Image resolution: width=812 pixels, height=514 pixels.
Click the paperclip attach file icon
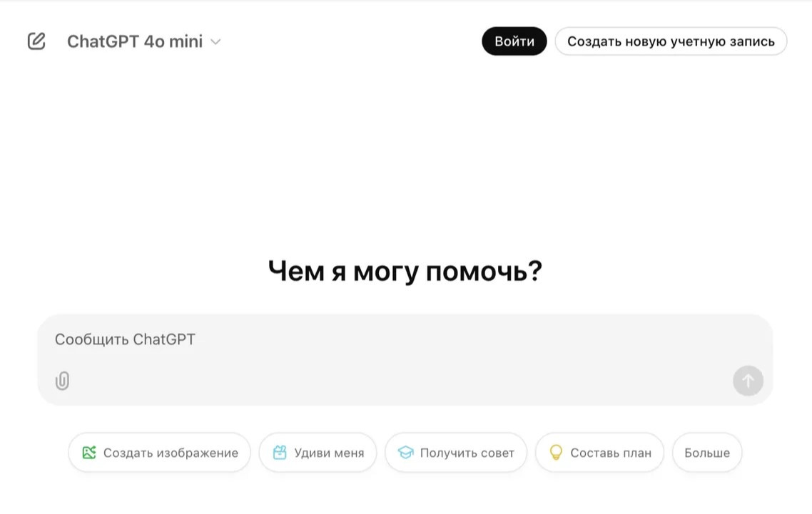tap(63, 381)
